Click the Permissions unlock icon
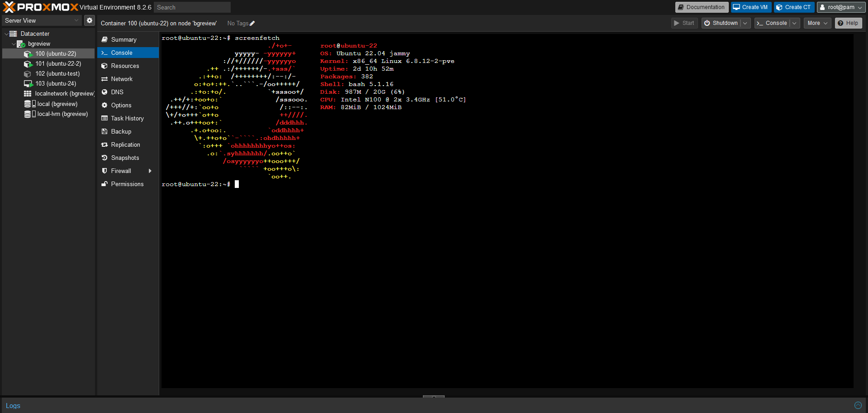This screenshot has height=413, width=868. pos(104,184)
